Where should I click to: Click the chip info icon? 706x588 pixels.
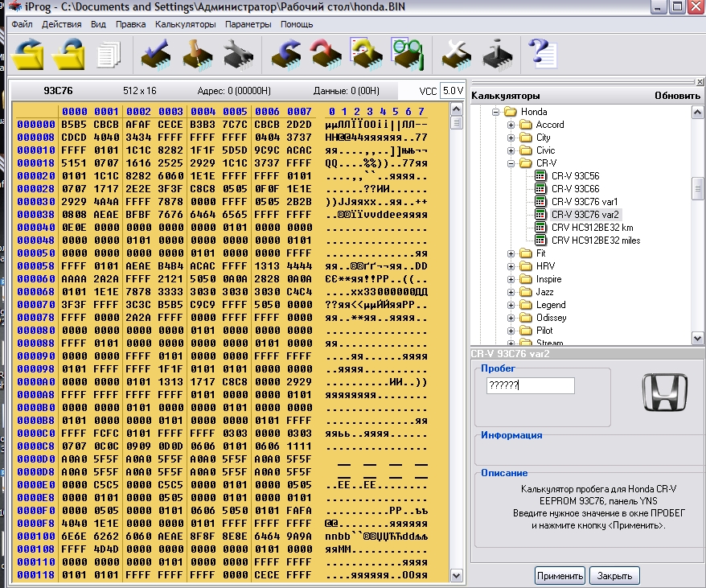tap(497, 55)
